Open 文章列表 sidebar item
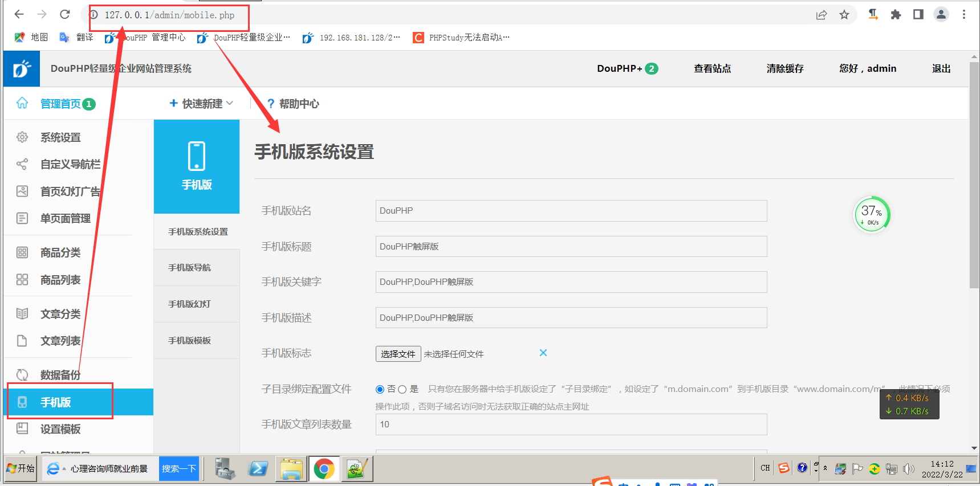This screenshot has height=486, width=980. pyautogui.click(x=60, y=341)
